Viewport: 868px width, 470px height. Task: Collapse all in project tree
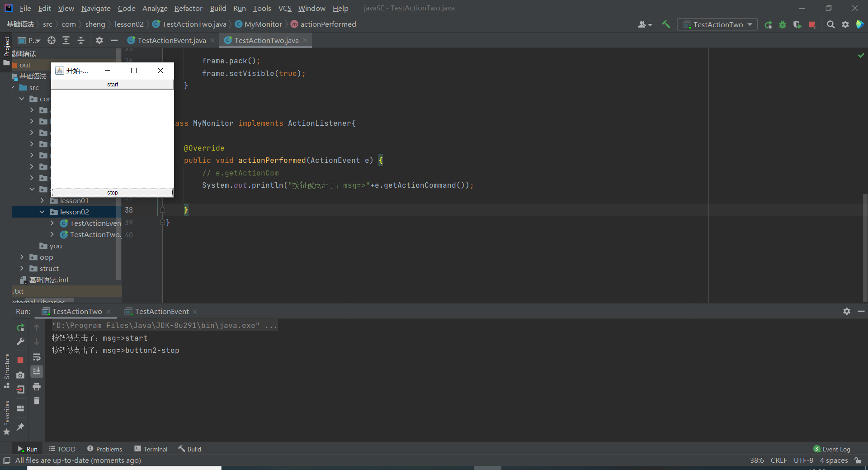tap(81, 41)
